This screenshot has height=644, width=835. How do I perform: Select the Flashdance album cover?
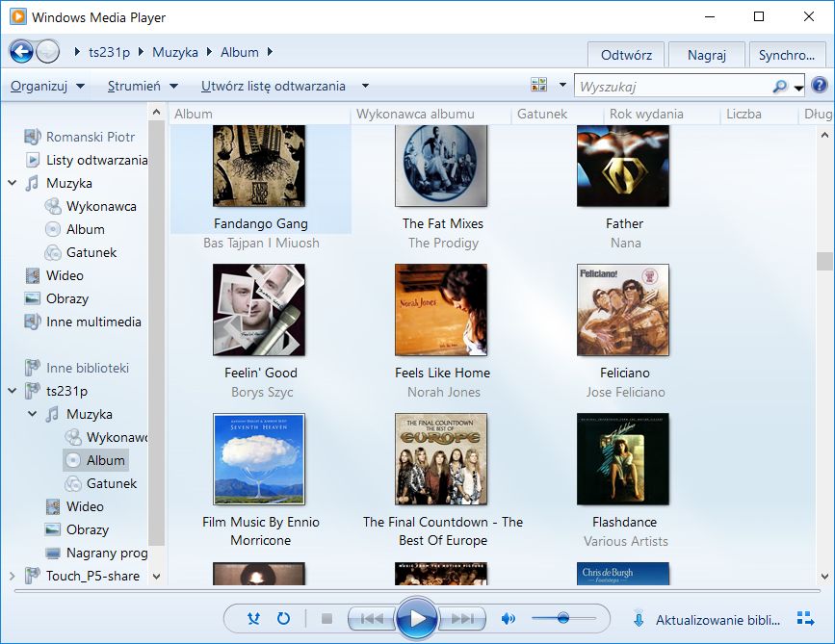623,459
